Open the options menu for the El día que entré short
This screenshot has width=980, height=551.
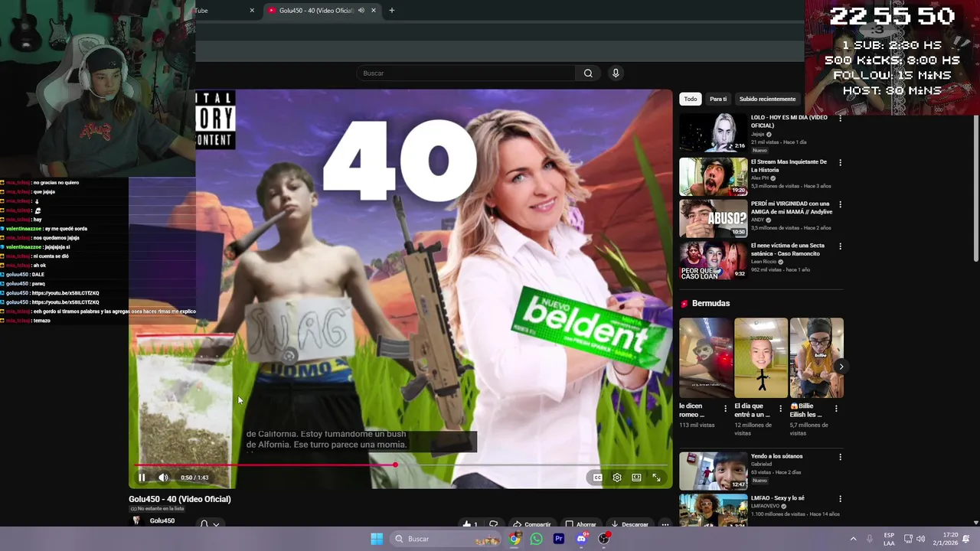(781, 409)
